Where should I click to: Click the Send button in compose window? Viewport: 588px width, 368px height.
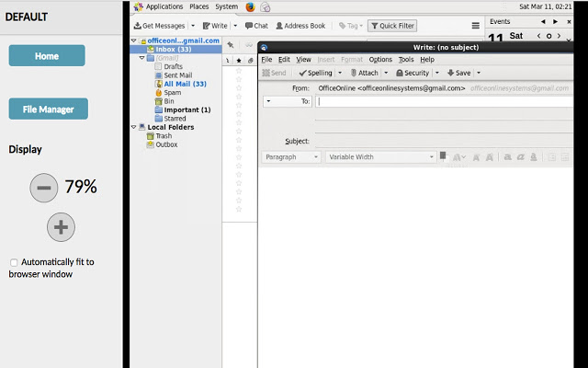click(x=274, y=73)
